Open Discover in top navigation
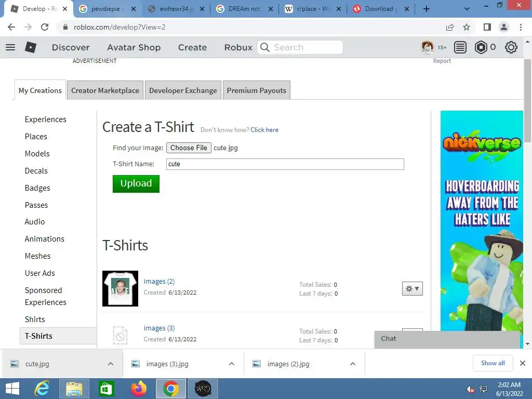 click(71, 47)
